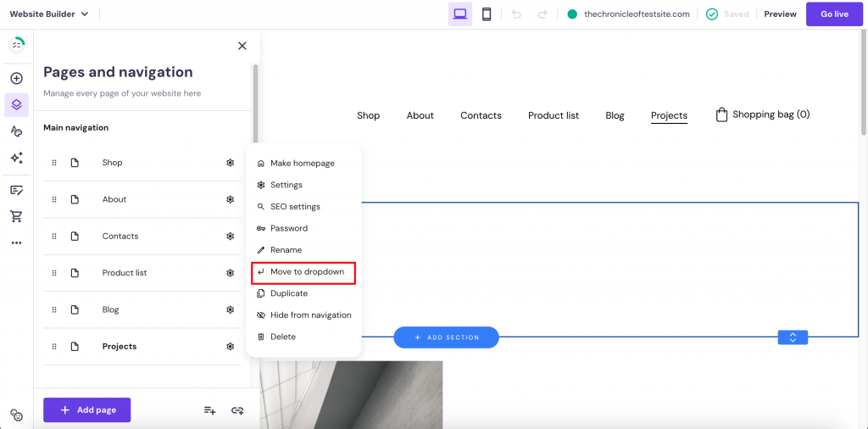Select the Pages and navigation layers icon
Image resolution: width=868 pixels, height=429 pixels.
tap(16, 104)
